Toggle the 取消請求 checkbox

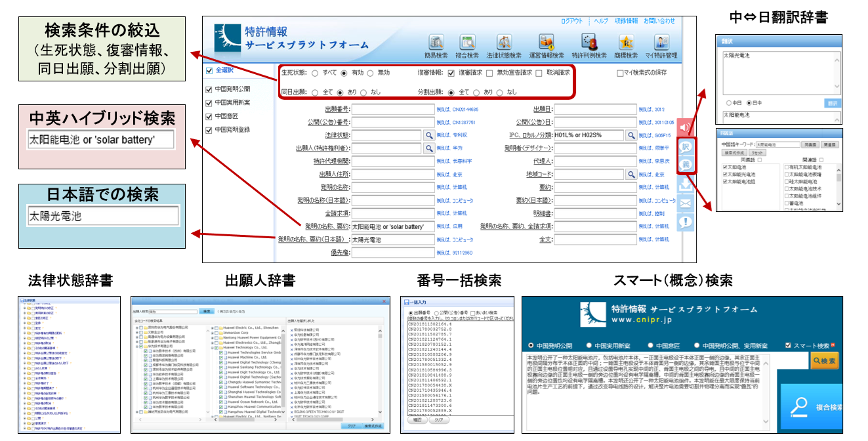pos(539,73)
